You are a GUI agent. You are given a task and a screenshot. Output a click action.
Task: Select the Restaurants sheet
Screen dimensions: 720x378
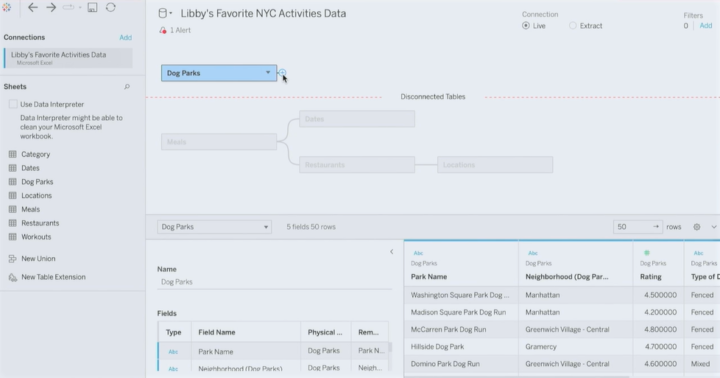(x=40, y=223)
